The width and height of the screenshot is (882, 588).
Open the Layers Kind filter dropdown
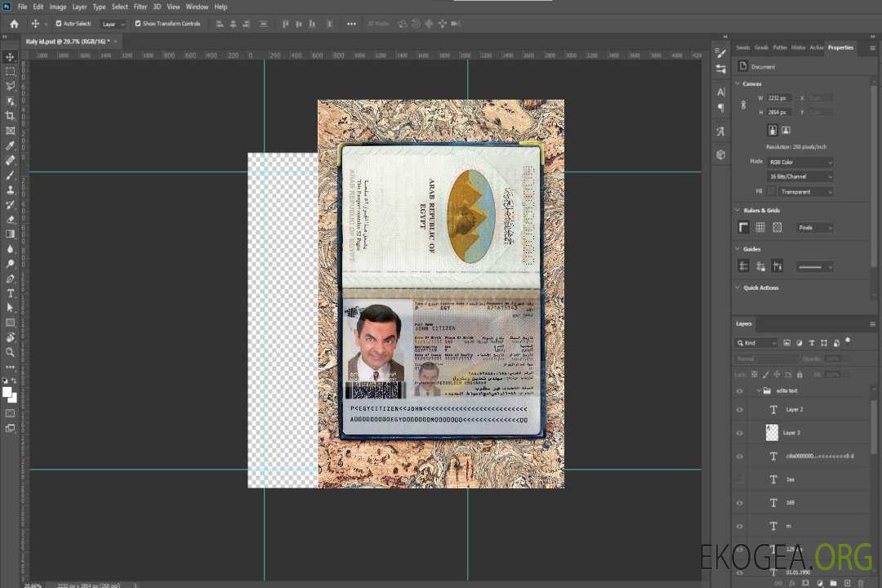[756, 343]
